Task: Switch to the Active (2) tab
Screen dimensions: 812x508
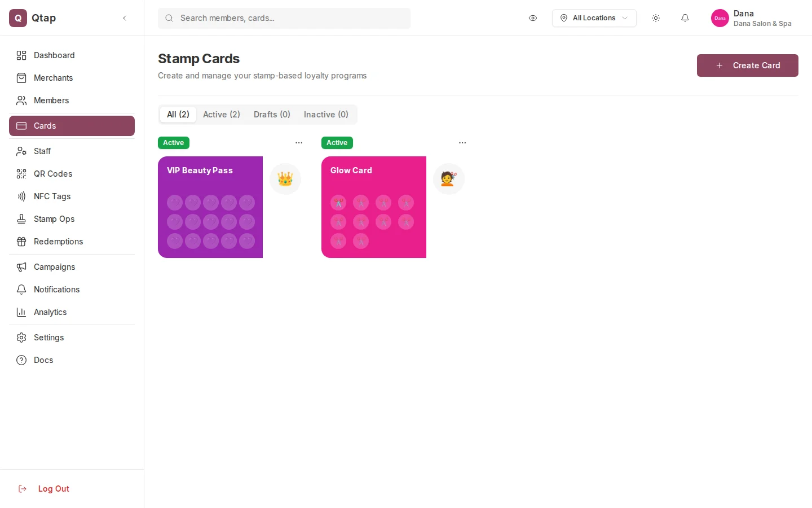Action: (x=222, y=115)
